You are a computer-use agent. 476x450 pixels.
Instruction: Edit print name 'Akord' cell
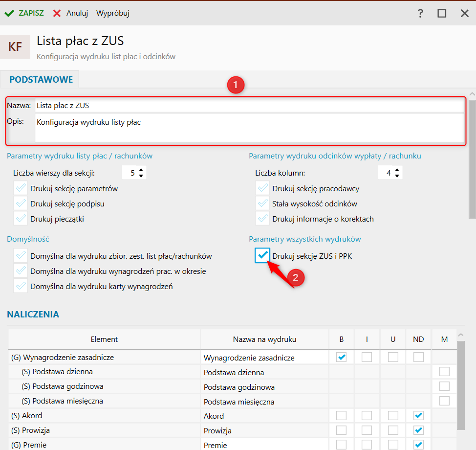[264, 416]
